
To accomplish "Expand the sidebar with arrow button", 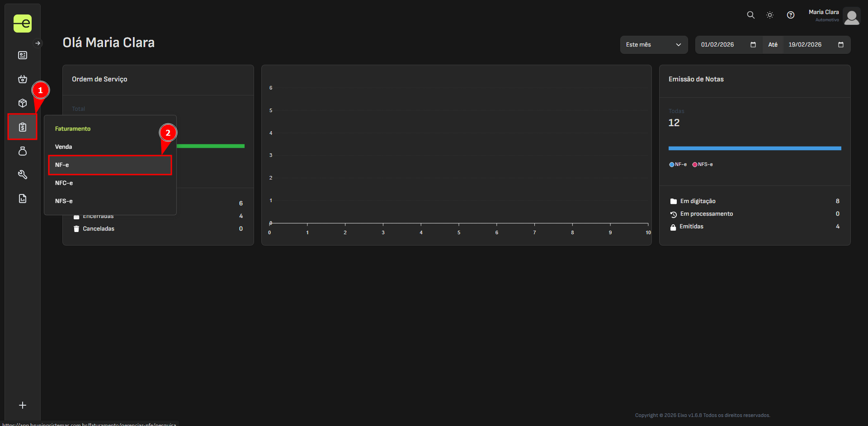I will [x=38, y=43].
